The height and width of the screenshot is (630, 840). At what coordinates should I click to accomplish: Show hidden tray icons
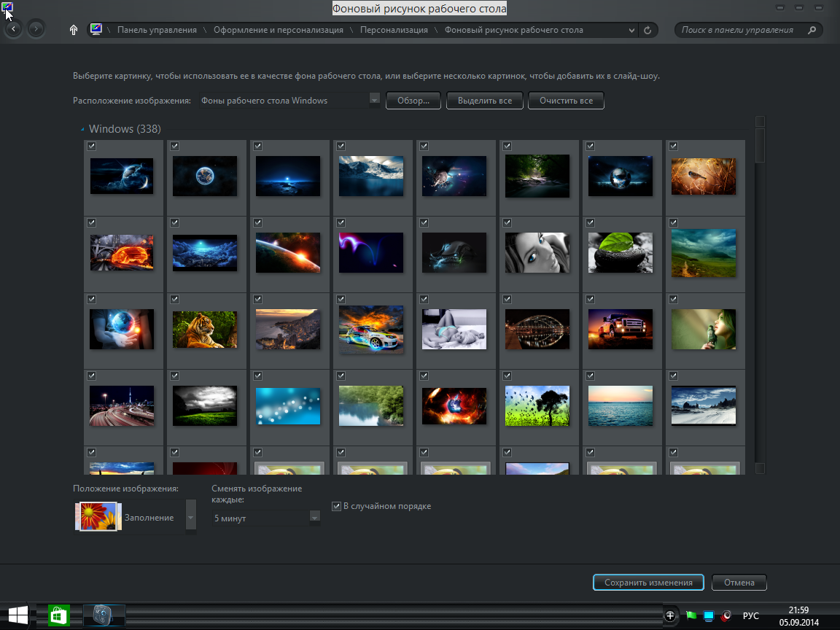pos(670,616)
